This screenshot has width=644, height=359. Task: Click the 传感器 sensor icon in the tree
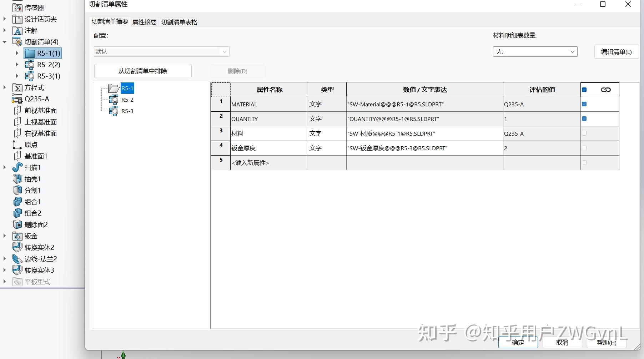[17, 7]
